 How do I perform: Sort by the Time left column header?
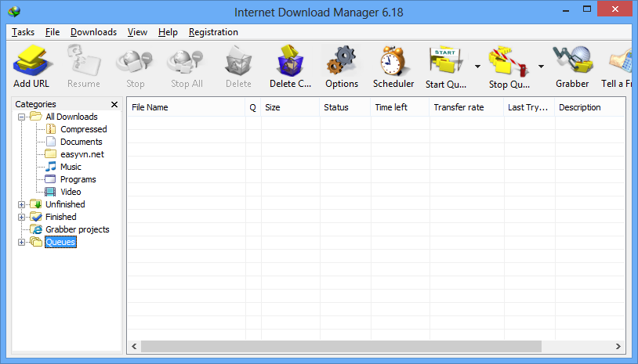click(x=400, y=107)
